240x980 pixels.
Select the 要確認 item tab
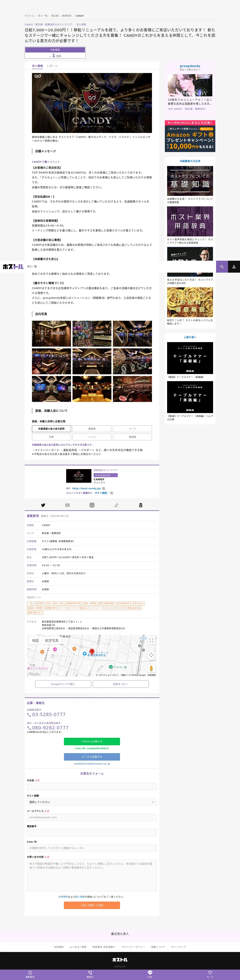click(x=132, y=437)
